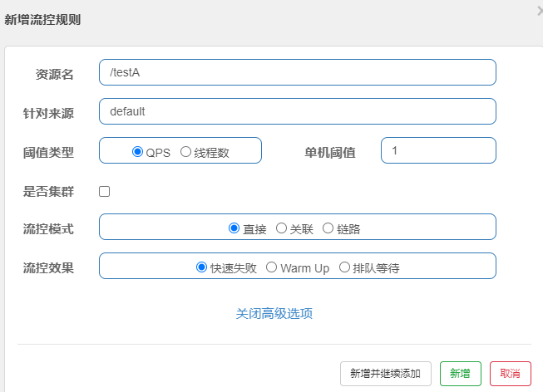Click the 单机阈值 field label
Viewport: 543px width, 392px height.
pos(330,153)
